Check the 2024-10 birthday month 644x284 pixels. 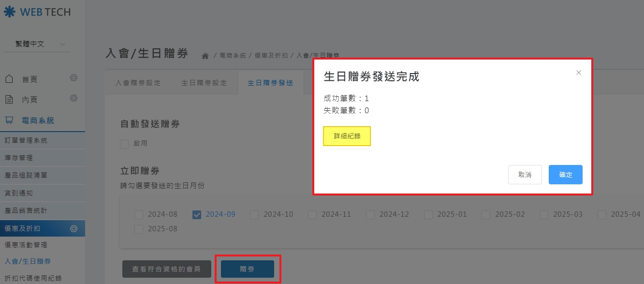[254, 214]
